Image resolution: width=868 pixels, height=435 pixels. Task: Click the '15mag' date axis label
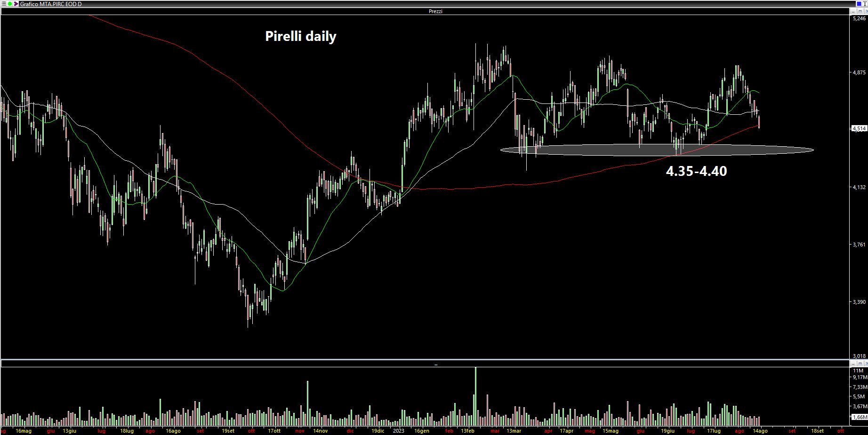611,431
